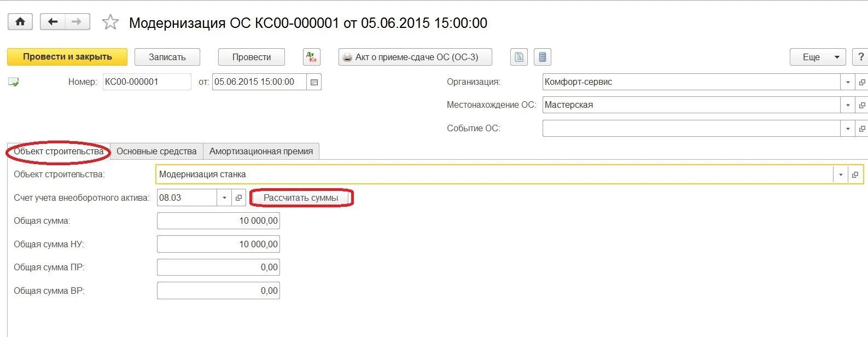Viewport: 868px width, 337px height.
Task: Focus Объект строительства field Модернизация станка
Action: pyautogui.click(x=494, y=175)
